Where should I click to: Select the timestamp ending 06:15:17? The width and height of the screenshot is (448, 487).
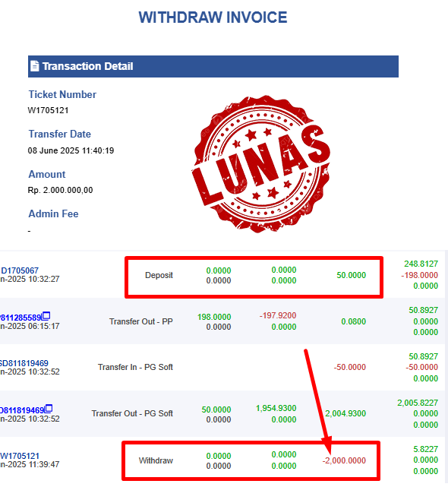30,326
